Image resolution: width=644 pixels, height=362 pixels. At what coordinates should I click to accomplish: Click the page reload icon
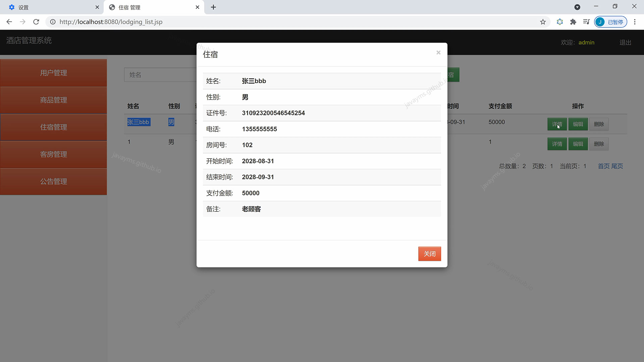(36, 22)
